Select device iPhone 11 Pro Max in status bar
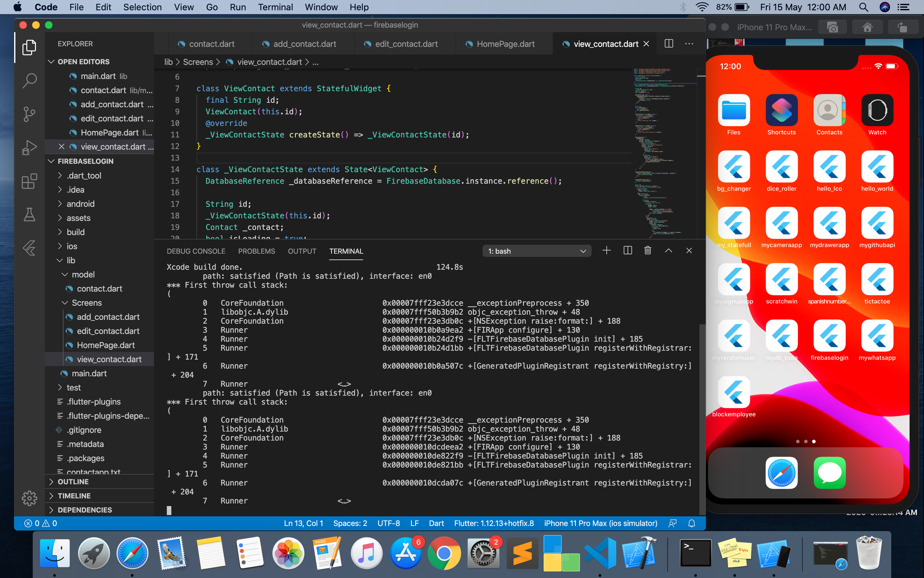Viewport: 924px width, 578px height. pos(601,523)
